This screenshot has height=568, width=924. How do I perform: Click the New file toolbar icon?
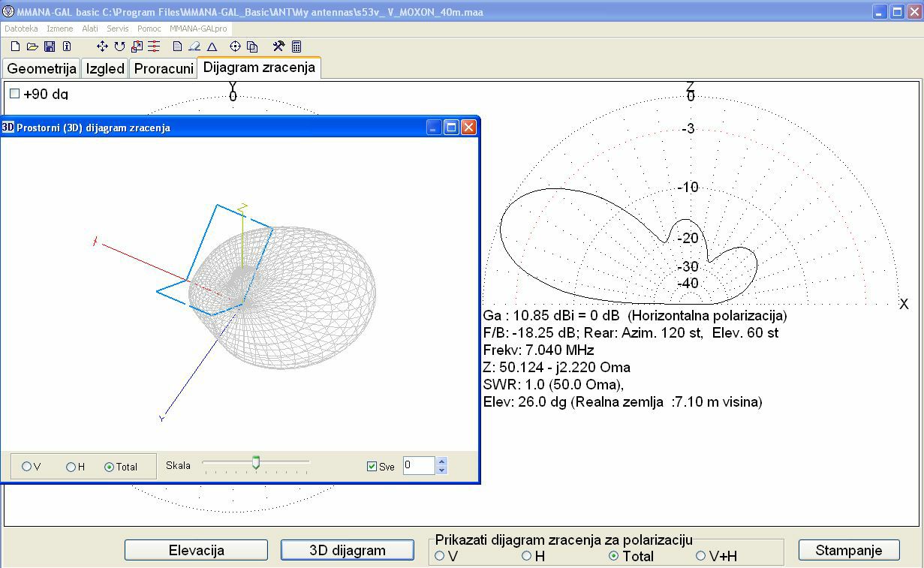[16, 47]
